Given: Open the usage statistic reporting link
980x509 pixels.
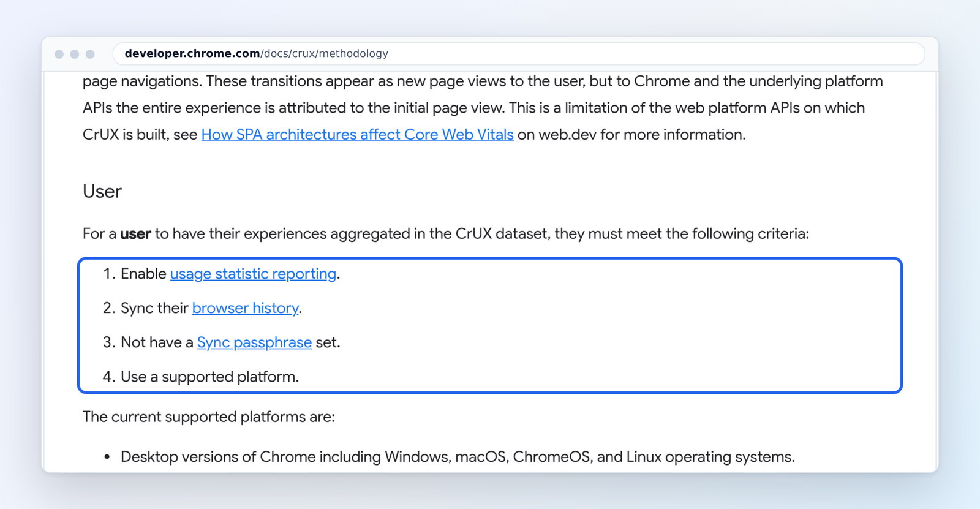Looking at the screenshot, I should pyautogui.click(x=253, y=274).
